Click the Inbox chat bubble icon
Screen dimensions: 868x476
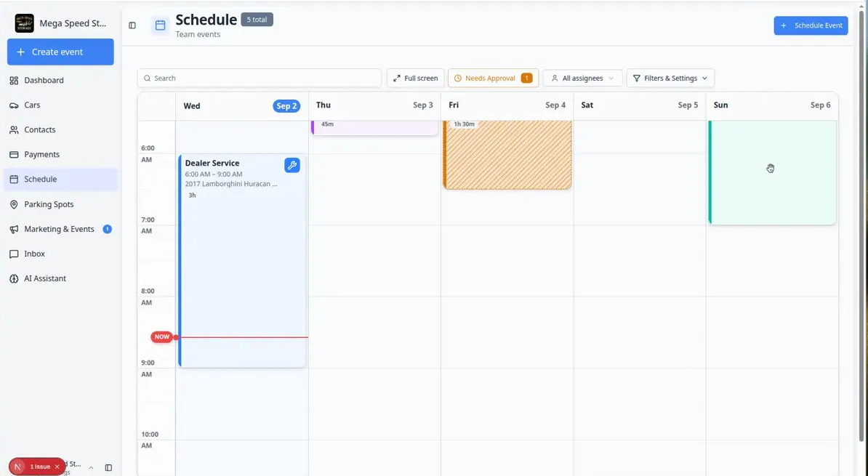pos(14,254)
